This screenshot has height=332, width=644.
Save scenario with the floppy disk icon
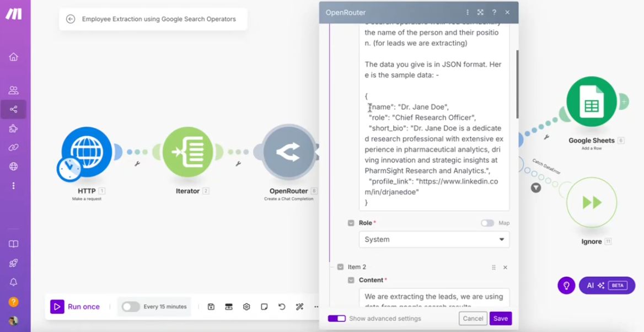pos(211,307)
